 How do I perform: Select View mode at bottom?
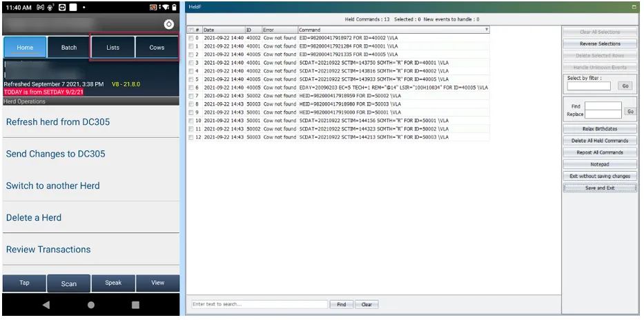point(157,283)
